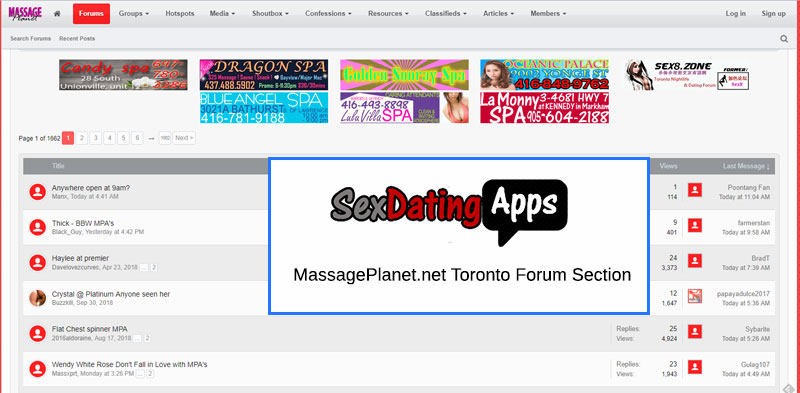
Task: Expand the Confessions dropdown menu
Action: pos(329,14)
